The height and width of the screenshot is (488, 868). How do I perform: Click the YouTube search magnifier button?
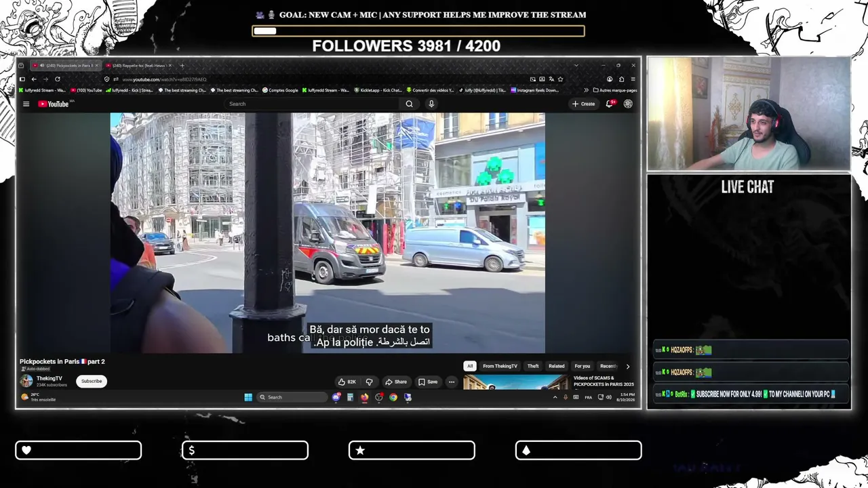point(409,104)
